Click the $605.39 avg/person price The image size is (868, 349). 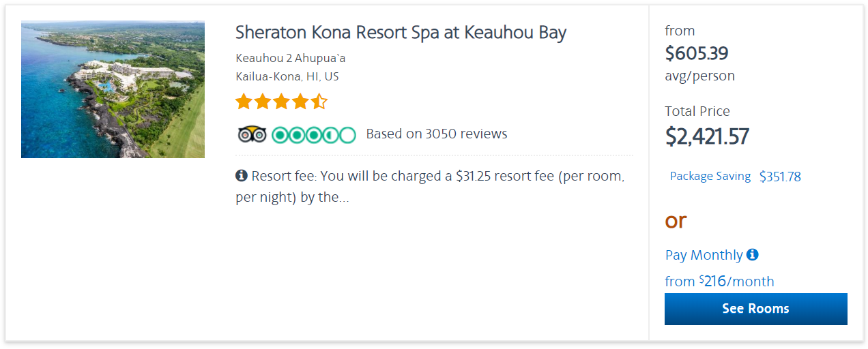pos(697,53)
